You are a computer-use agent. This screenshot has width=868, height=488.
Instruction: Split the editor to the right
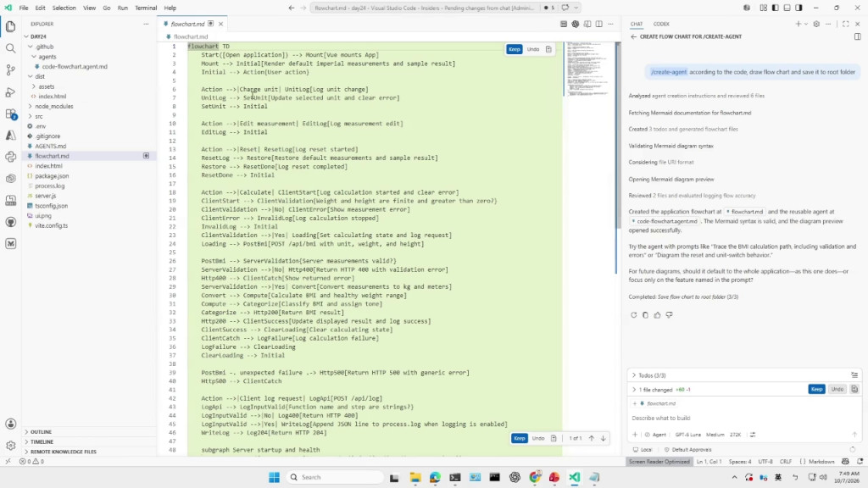599,24
